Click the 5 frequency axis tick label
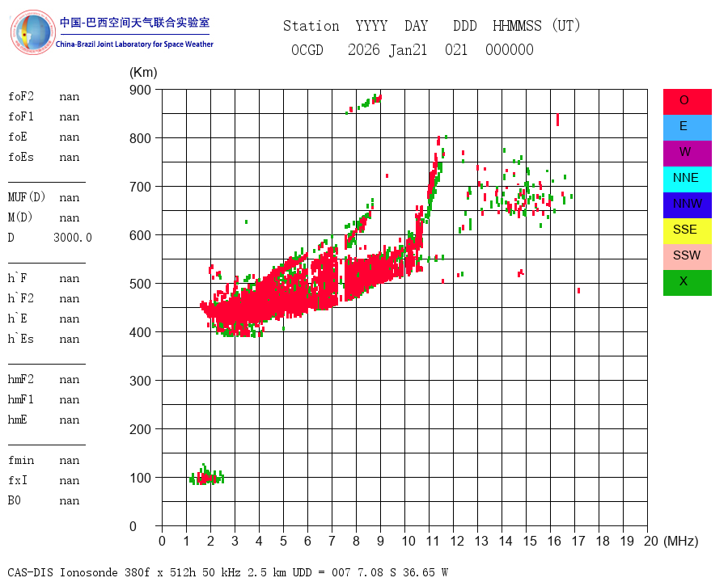The image size is (728, 582). 283,541
